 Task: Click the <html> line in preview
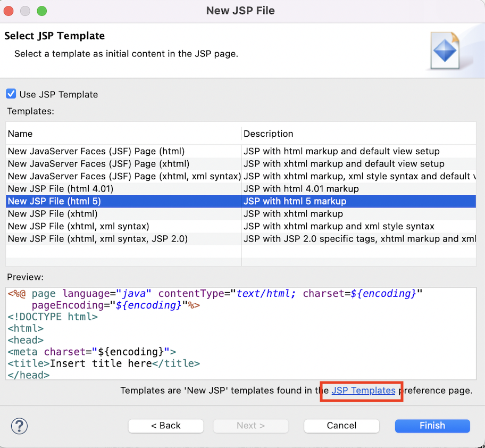(26, 329)
